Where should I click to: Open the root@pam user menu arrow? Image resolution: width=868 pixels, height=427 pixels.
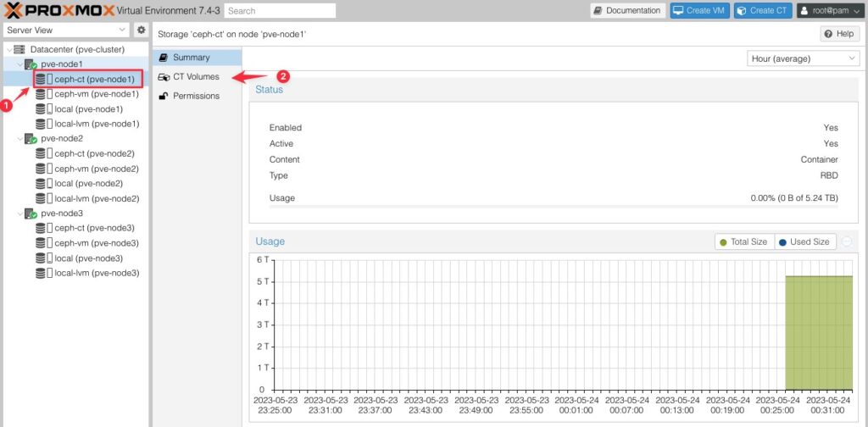858,10
